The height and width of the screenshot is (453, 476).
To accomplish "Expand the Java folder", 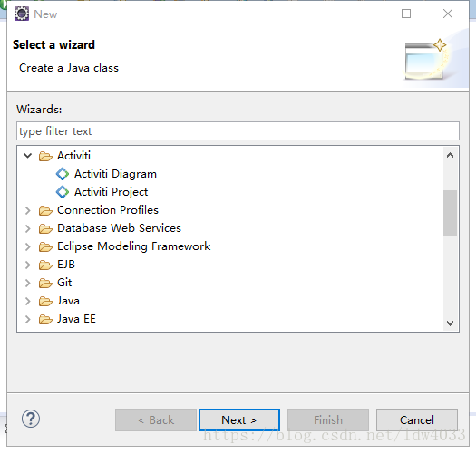I will point(27,301).
